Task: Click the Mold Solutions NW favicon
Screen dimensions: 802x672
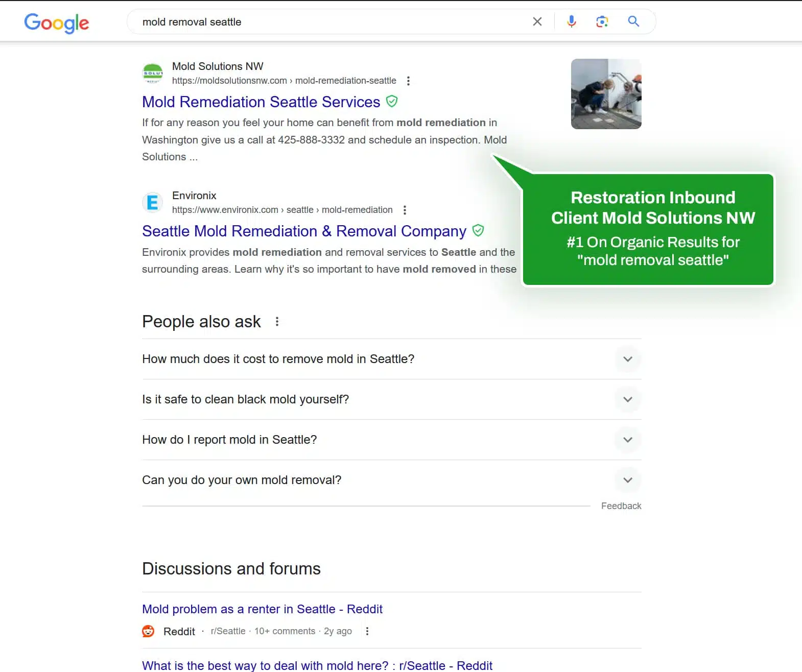Action: point(152,74)
